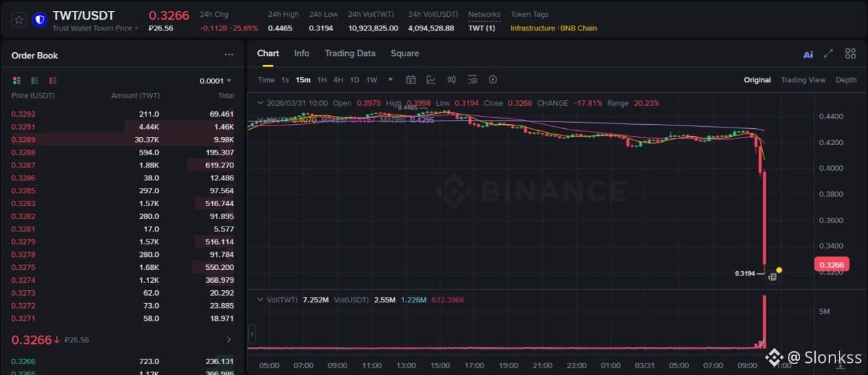Select the 0.3279 ask row
The height and width of the screenshot is (375, 868).
(x=123, y=242)
